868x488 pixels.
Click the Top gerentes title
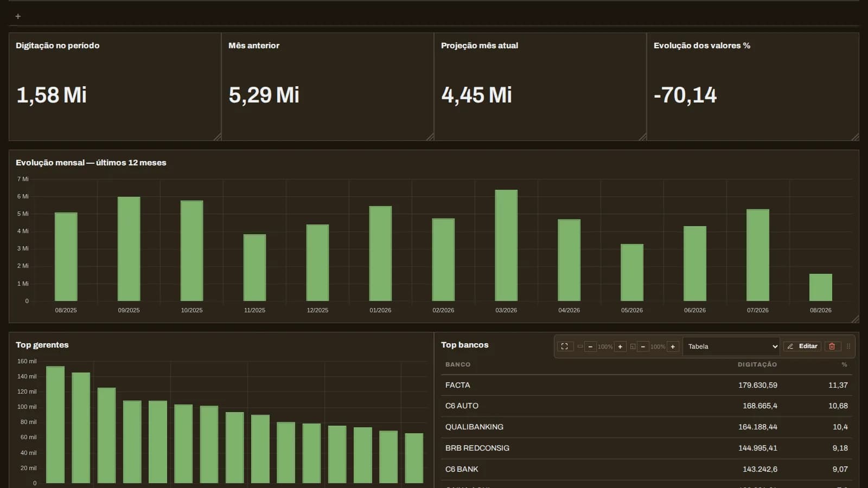pyautogui.click(x=42, y=345)
